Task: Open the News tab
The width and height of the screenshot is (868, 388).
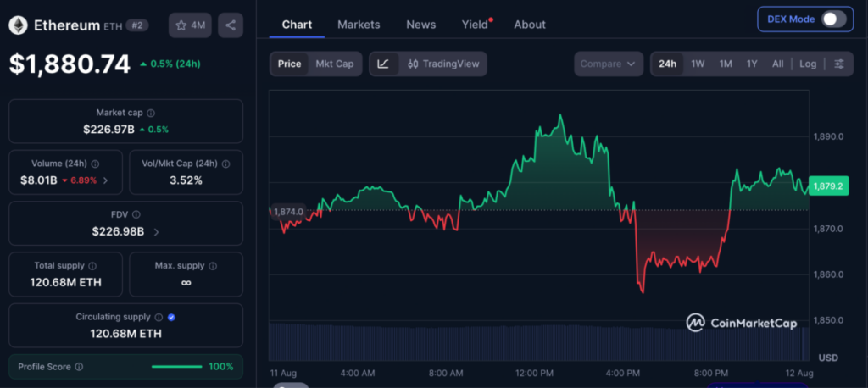Action: (x=420, y=25)
